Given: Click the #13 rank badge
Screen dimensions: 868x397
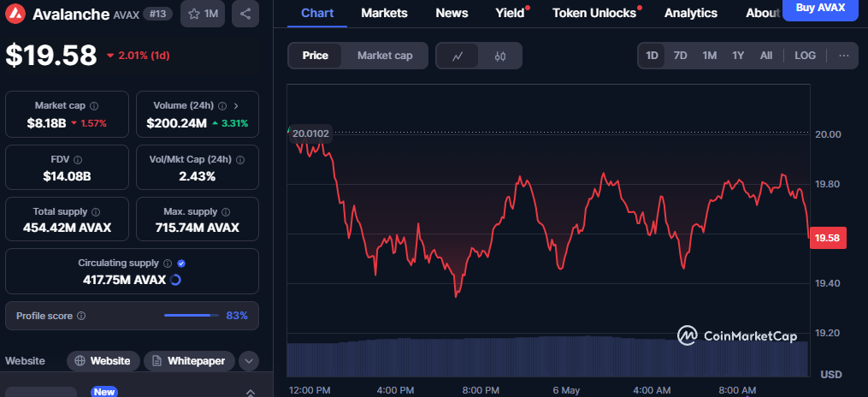Looking at the screenshot, I should coord(157,14).
